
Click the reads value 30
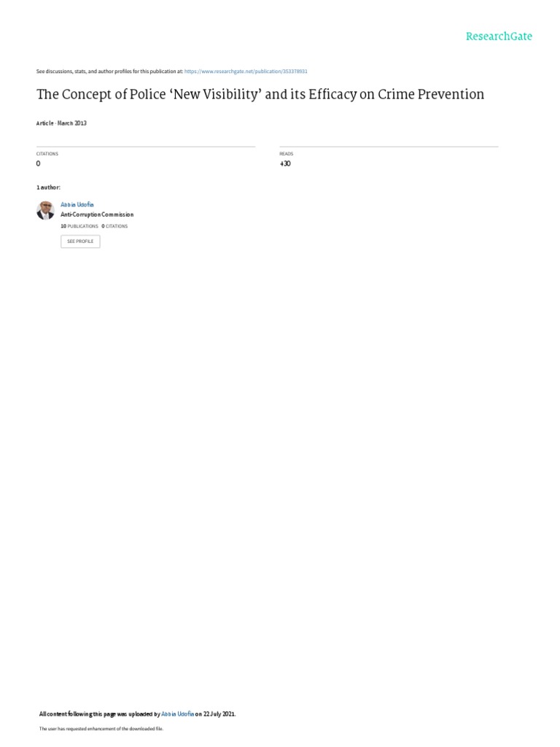285,163
